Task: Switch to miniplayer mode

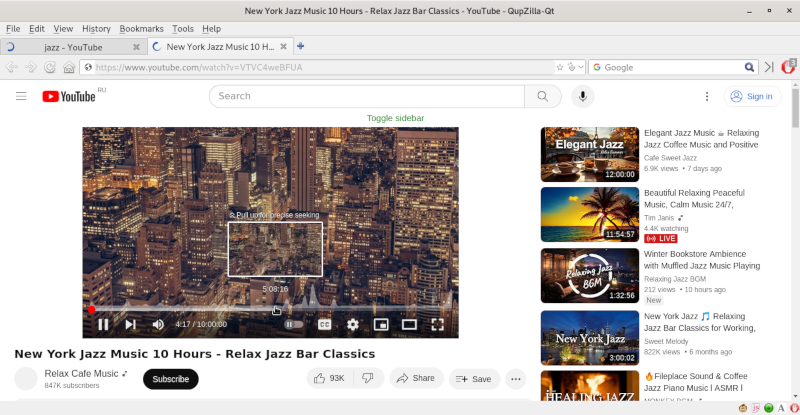Action: point(381,324)
